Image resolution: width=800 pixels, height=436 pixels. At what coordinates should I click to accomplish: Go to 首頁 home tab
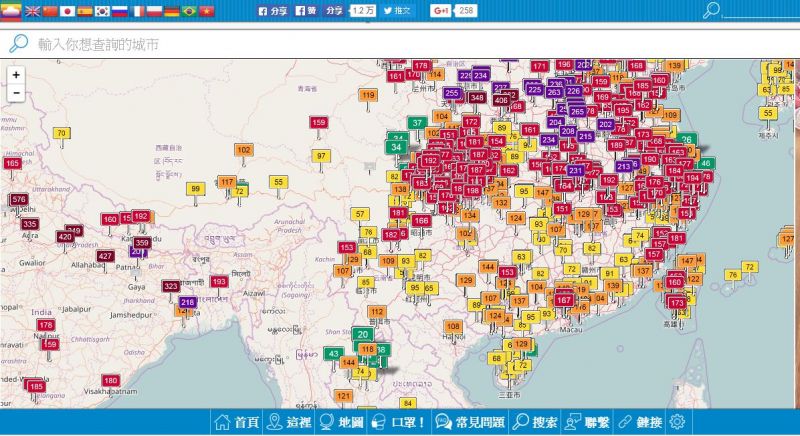237,422
